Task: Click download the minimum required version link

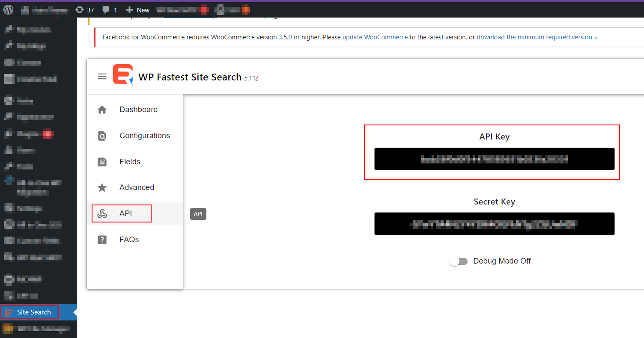Action: [537, 37]
